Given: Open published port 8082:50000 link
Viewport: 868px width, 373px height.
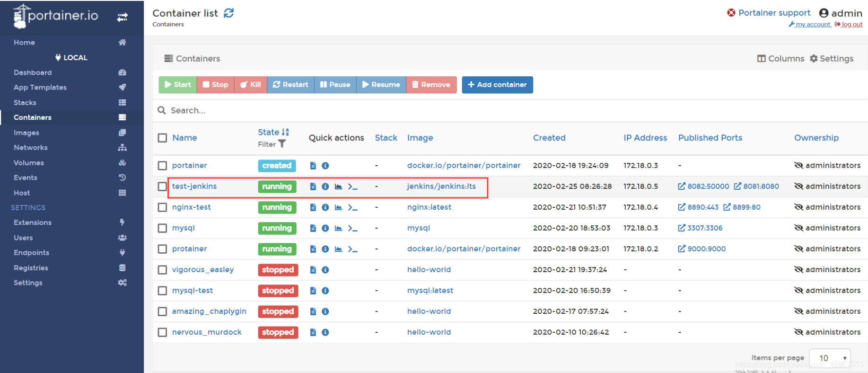Looking at the screenshot, I should [x=704, y=186].
